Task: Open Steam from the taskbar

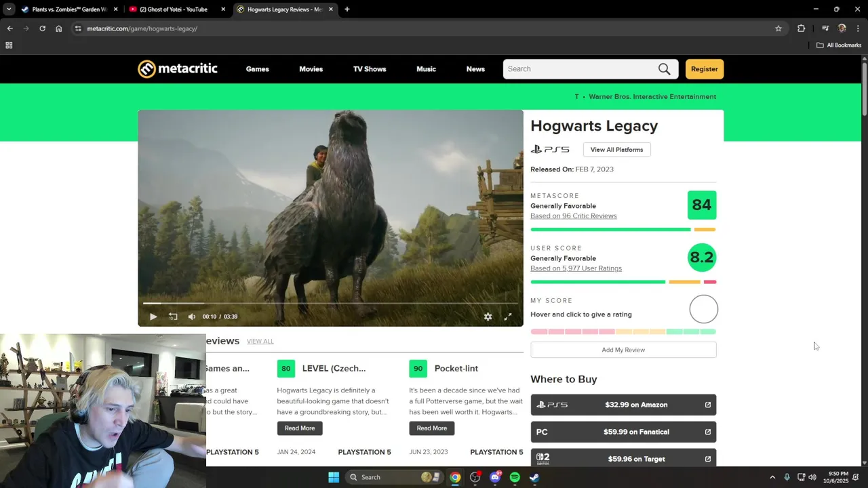Action: point(534,477)
